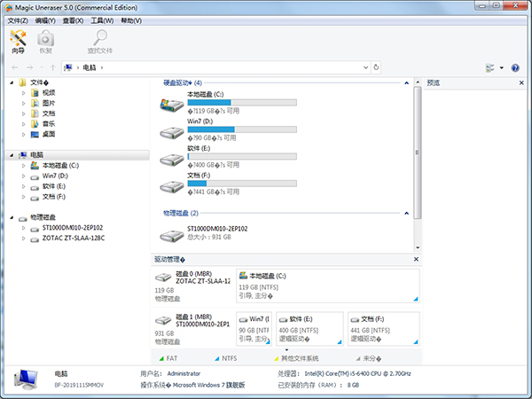Click the FAT legend label
This screenshot has height=399, width=532.
tap(172, 358)
